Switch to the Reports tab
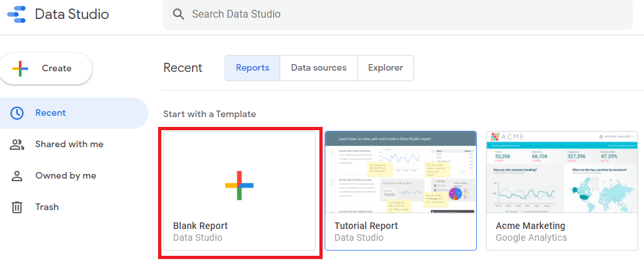 [253, 68]
